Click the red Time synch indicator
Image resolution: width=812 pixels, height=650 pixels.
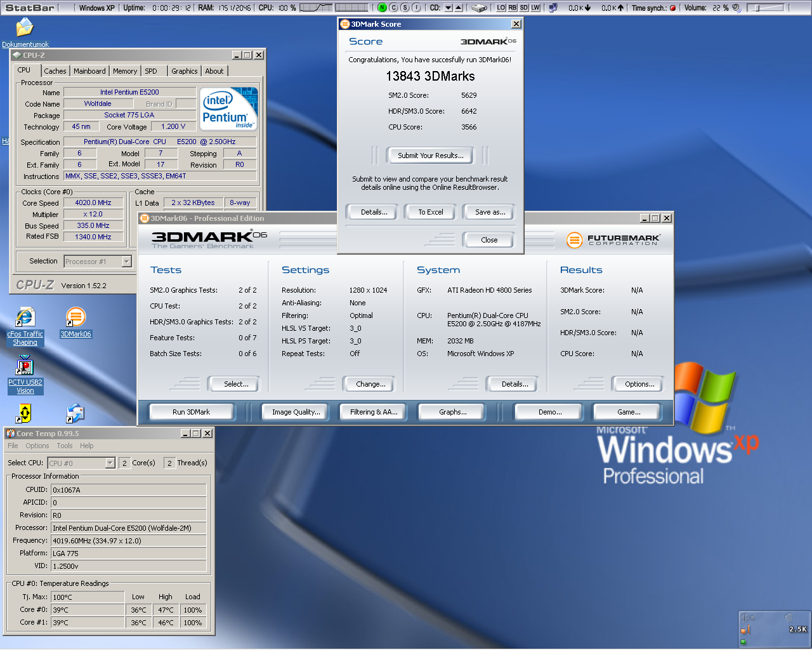[x=672, y=8]
